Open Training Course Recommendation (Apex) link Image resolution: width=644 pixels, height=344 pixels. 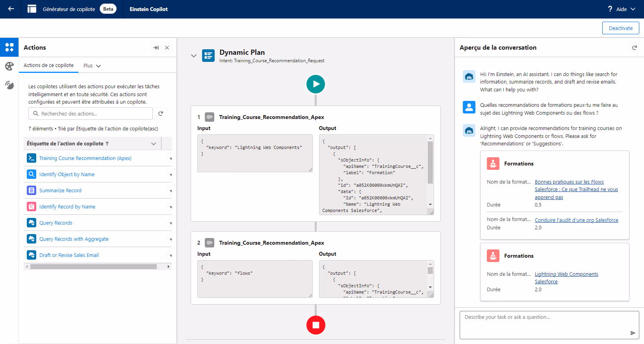[85, 158]
